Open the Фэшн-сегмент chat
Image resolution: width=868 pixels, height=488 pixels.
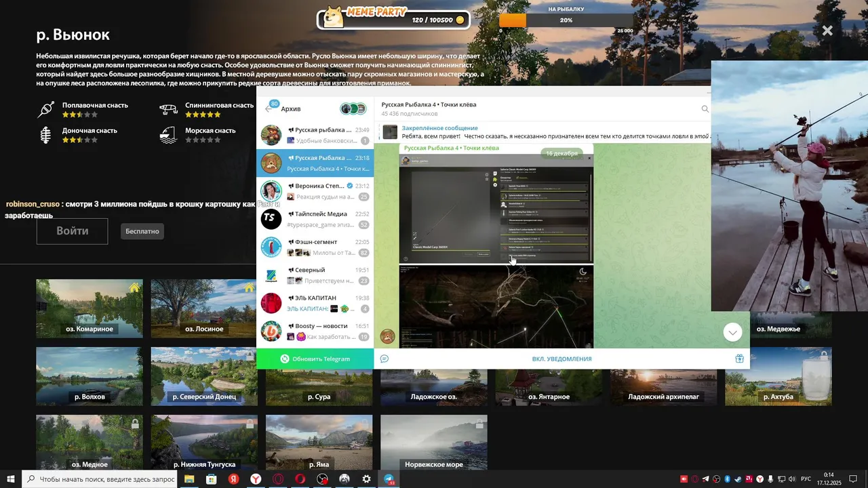click(x=315, y=247)
